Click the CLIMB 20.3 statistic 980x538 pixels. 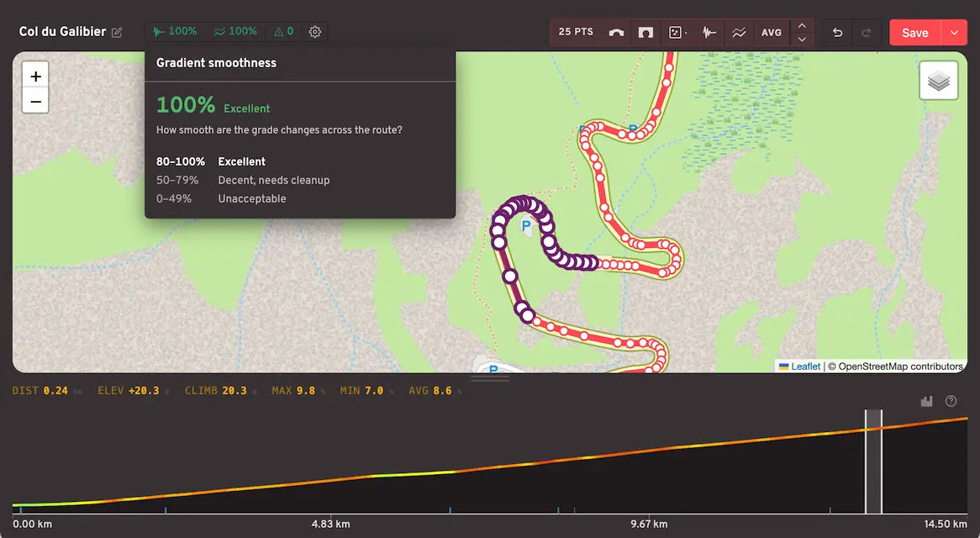point(220,391)
